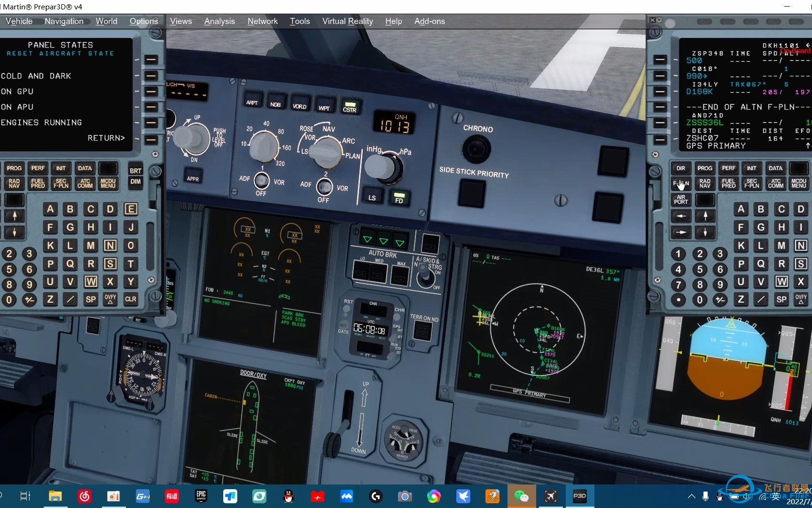
Task: Click the AUTO BRK MAX button
Action: click(x=400, y=276)
